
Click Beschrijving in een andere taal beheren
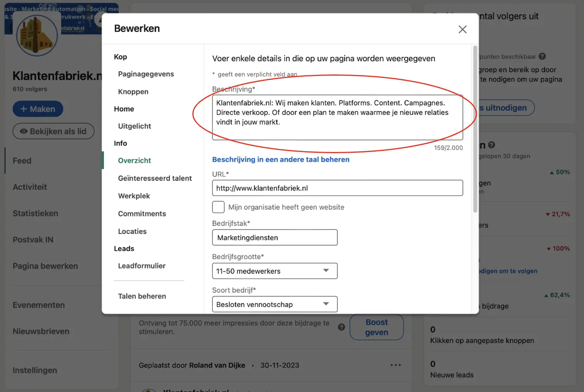pyautogui.click(x=281, y=160)
